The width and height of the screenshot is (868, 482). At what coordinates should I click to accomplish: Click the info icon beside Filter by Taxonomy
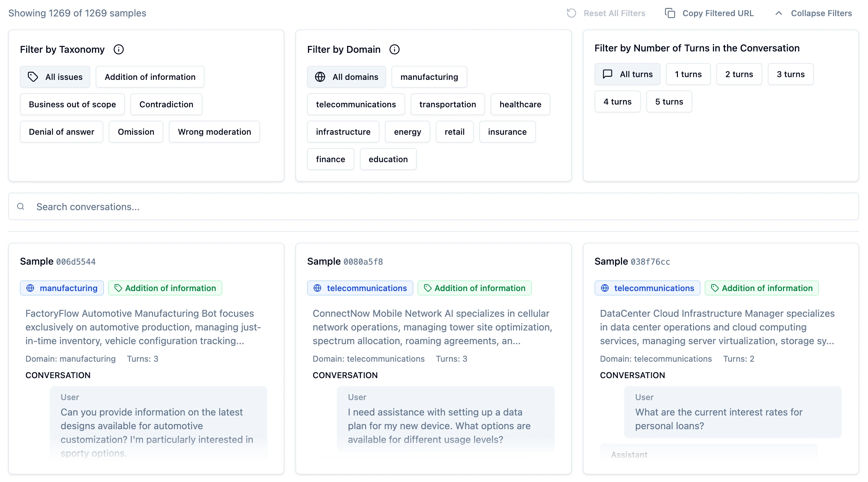click(x=118, y=49)
